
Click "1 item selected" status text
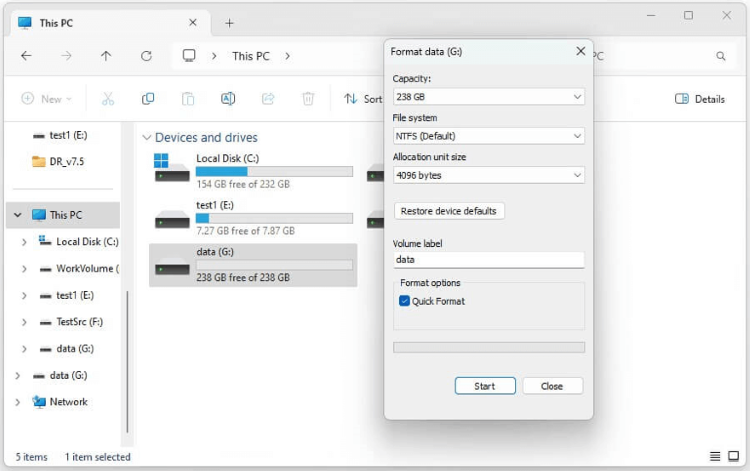[98, 457]
